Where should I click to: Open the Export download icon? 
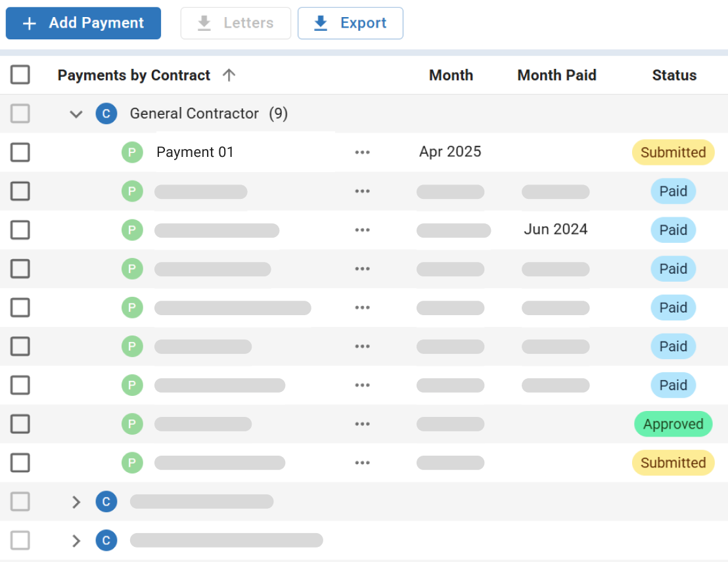click(320, 23)
